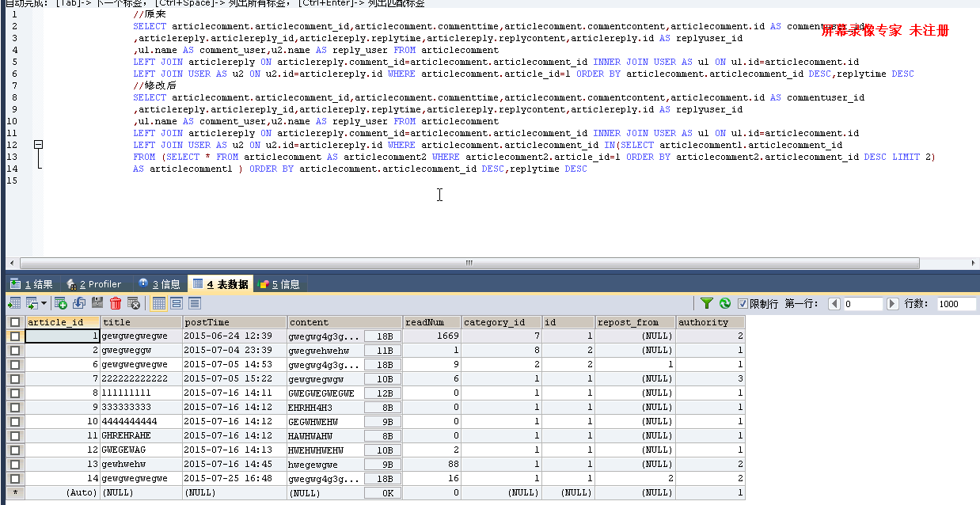Click the repost_from column header
The height and width of the screenshot is (505, 980).
[636, 322]
